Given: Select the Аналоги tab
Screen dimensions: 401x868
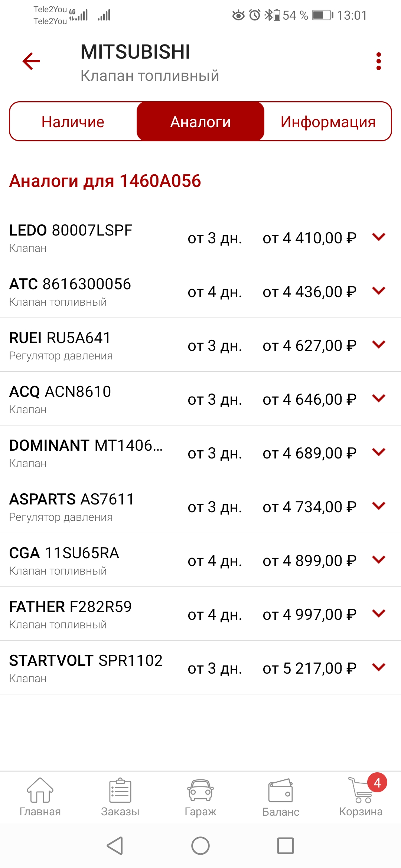Looking at the screenshot, I should 200,122.
